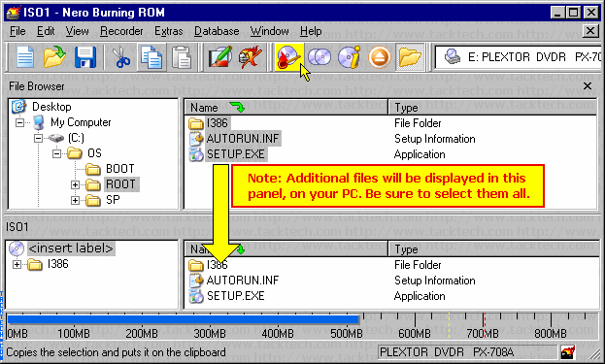This screenshot has width=605, height=364.
Task: Eject the disc with orange button
Action: (x=380, y=58)
